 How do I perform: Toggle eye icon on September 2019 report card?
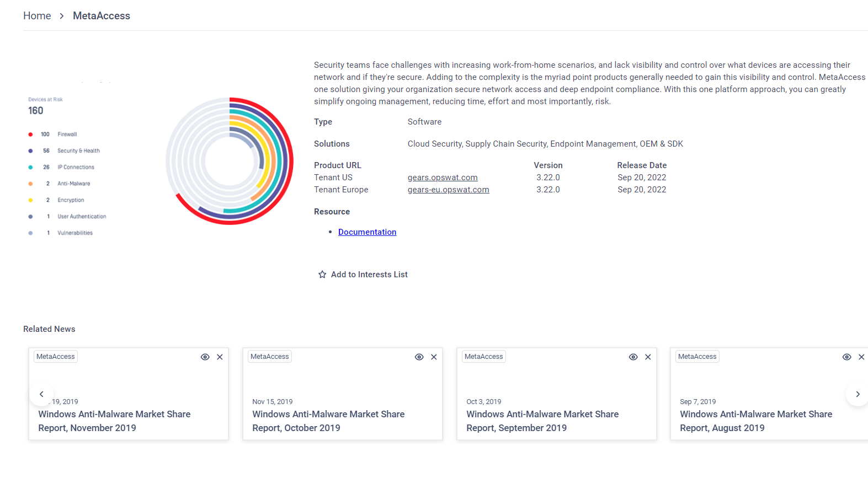click(633, 357)
